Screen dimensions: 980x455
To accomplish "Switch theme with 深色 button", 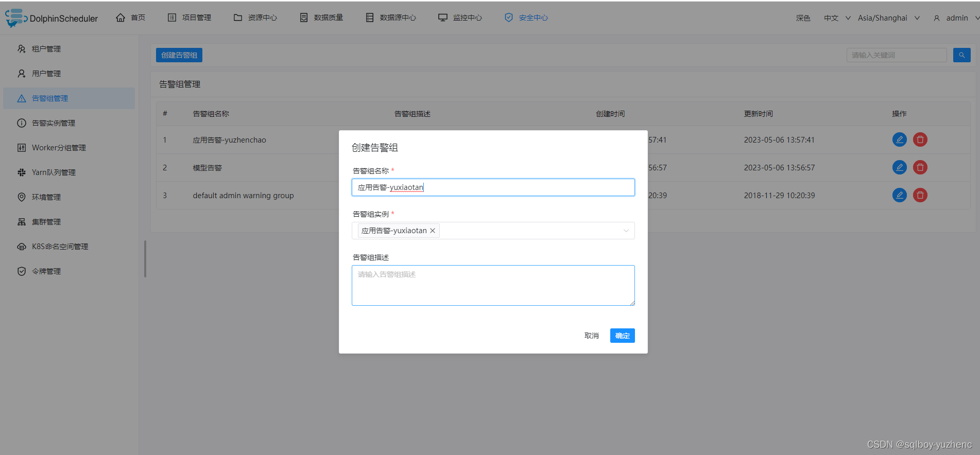I will [803, 18].
